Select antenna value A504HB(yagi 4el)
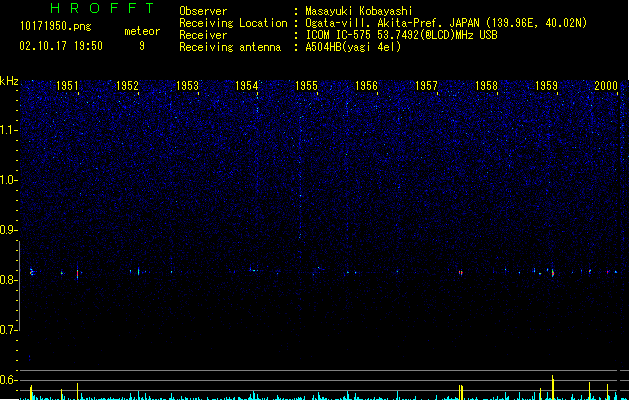Image resolution: width=629 pixels, height=400 pixels. (x=353, y=47)
